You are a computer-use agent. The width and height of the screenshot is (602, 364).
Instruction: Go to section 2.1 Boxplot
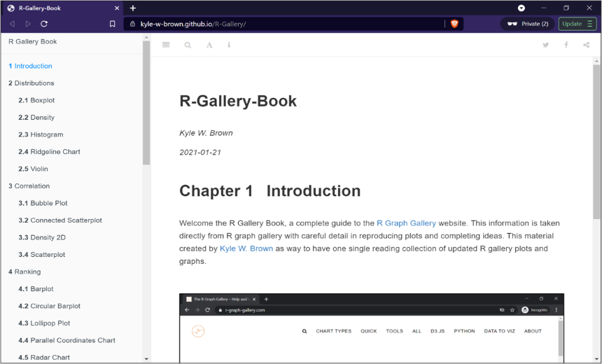[36, 100]
